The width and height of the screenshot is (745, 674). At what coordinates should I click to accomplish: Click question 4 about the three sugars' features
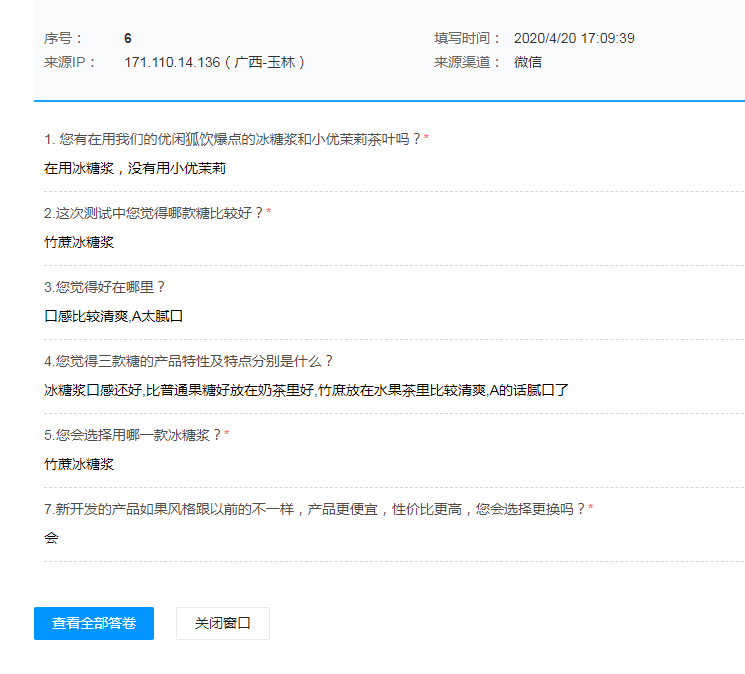(189, 361)
